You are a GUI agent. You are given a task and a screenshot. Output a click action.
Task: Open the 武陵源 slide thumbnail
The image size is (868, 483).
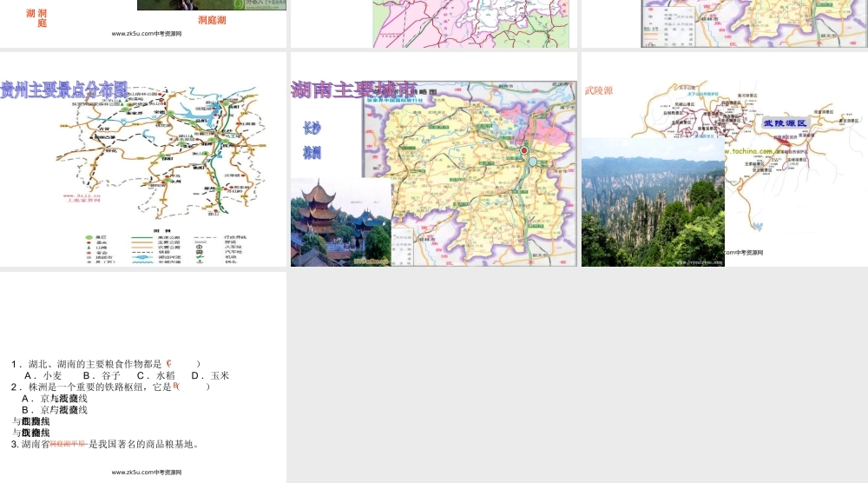[x=725, y=160]
